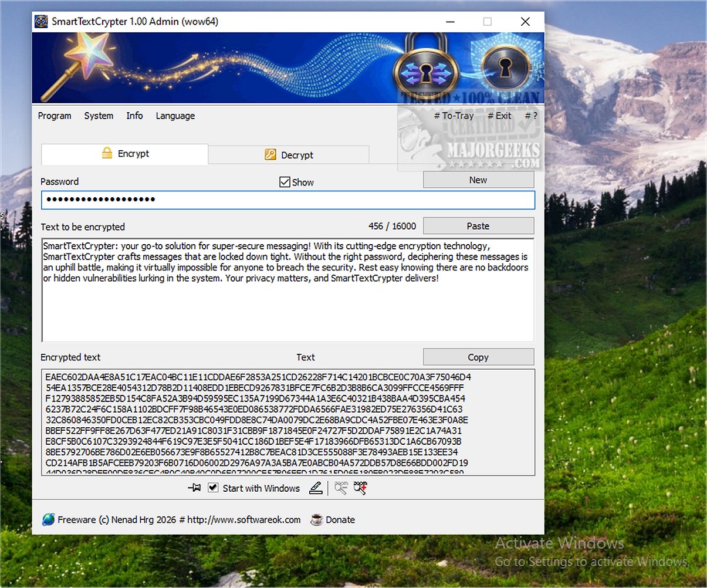Click the globe icon beside Freeware
The height and width of the screenshot is (588, 707).
48,519
